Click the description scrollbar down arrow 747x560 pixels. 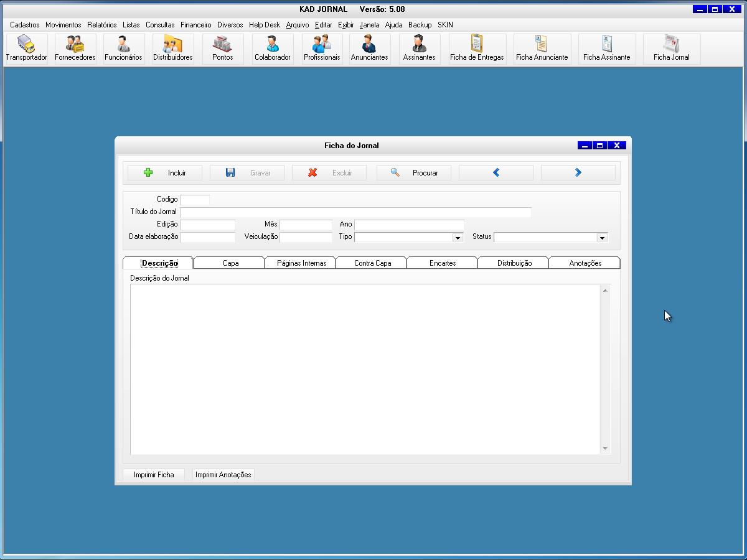click(x=605, y=449)
